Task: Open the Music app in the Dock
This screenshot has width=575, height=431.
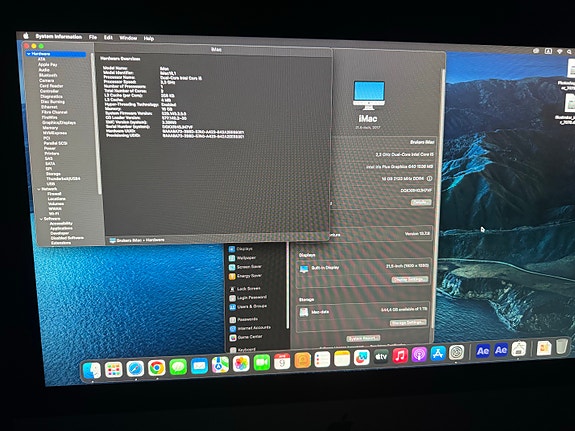Action: point(400,355)
